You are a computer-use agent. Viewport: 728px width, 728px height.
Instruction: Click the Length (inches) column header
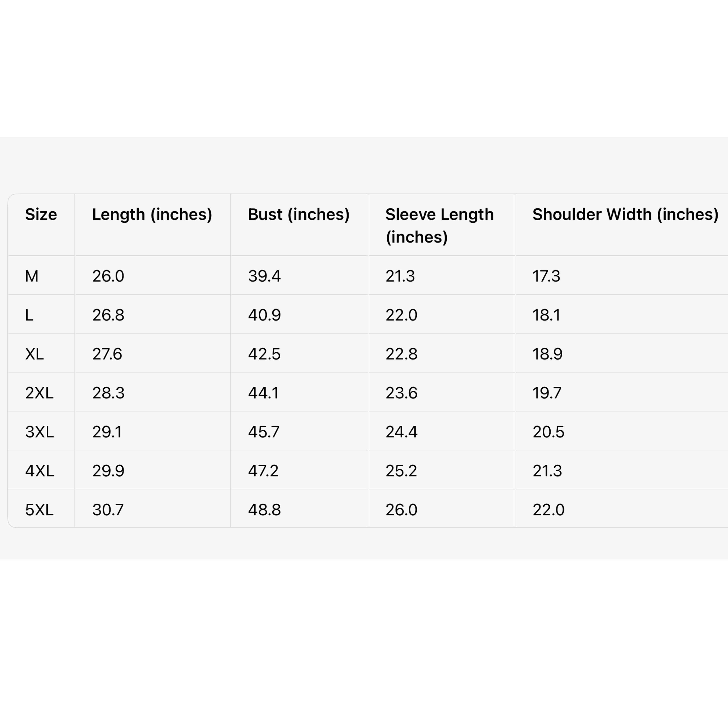[152, 214]
